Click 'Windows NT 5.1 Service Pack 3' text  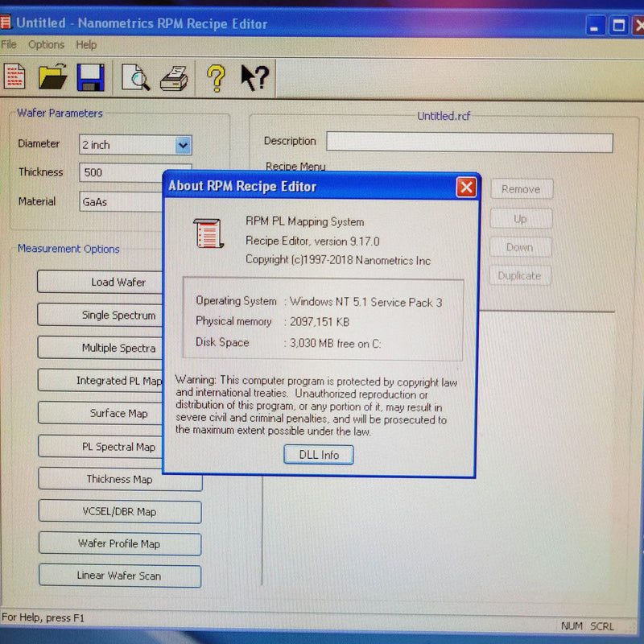[x=366, y=303]
